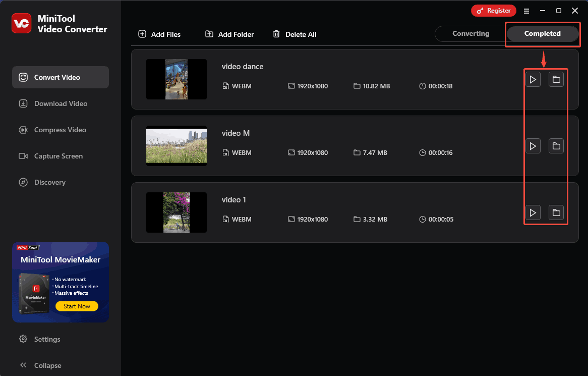This screenshot has width=588, height=376.
Task: Switch to the Completed tab
Action: (x=542, y=34)
